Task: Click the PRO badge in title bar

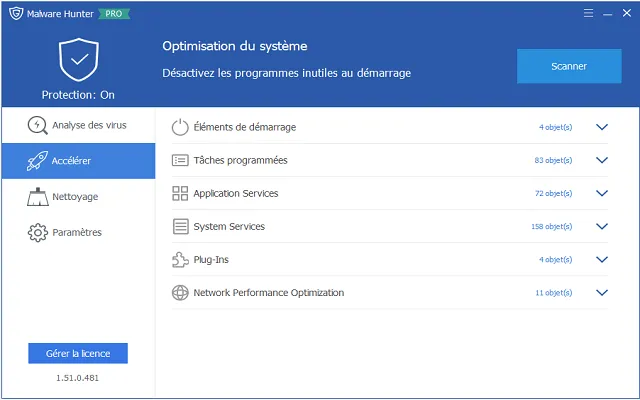Action: click(114, 14)
